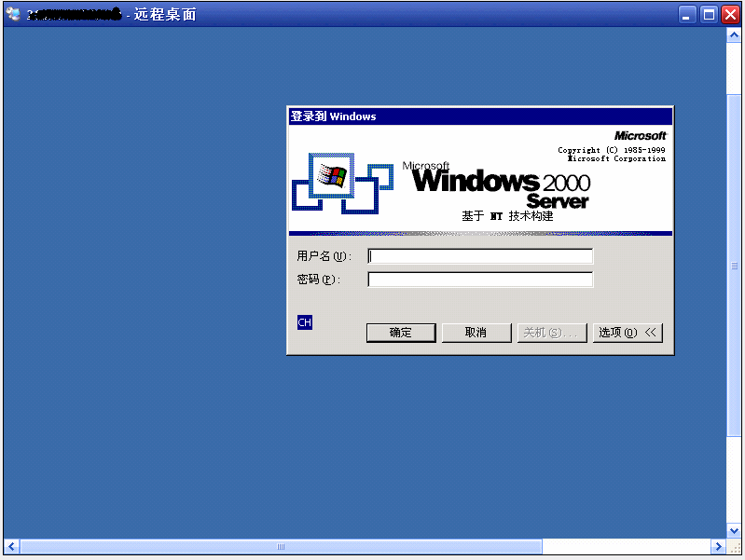
Task: Click the 基于 NT 技术构建 text
Action: 507,216
